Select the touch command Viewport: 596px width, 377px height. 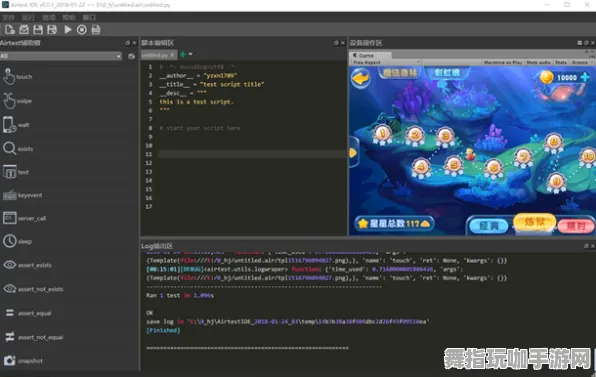18,77
